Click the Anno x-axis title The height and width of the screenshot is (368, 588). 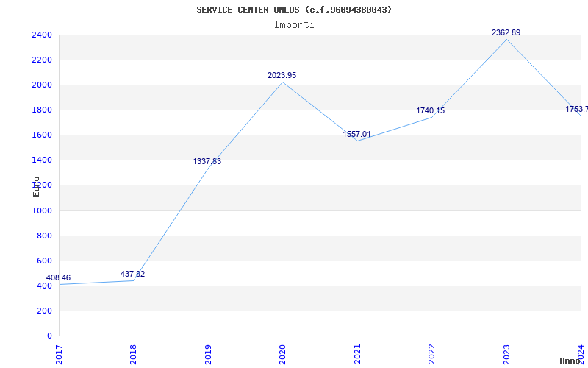[570, 361]
